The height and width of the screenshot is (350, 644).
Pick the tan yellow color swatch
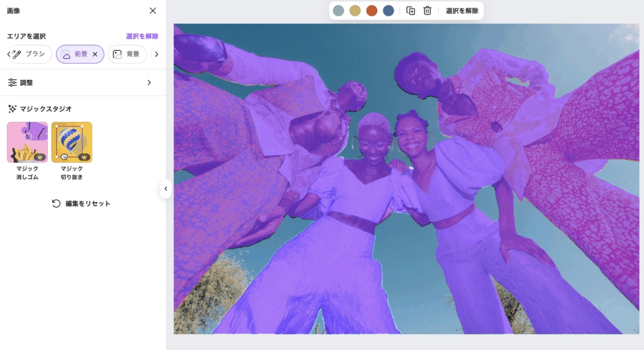355,11
